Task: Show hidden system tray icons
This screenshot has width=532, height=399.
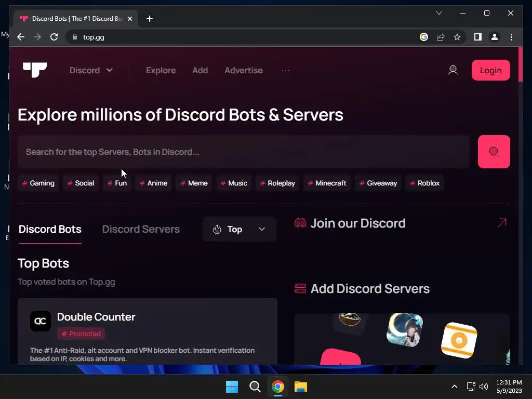Action: click(x=454, y=387)
